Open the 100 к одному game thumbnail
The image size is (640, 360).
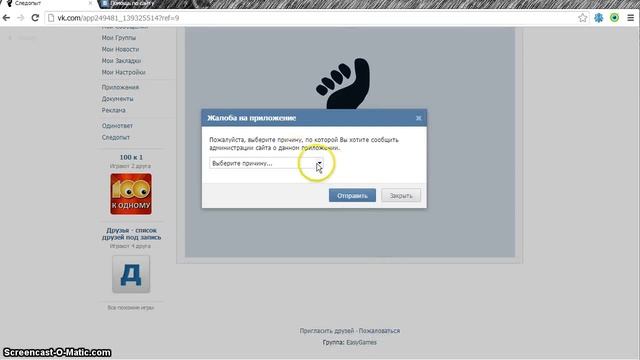point(131,194)
